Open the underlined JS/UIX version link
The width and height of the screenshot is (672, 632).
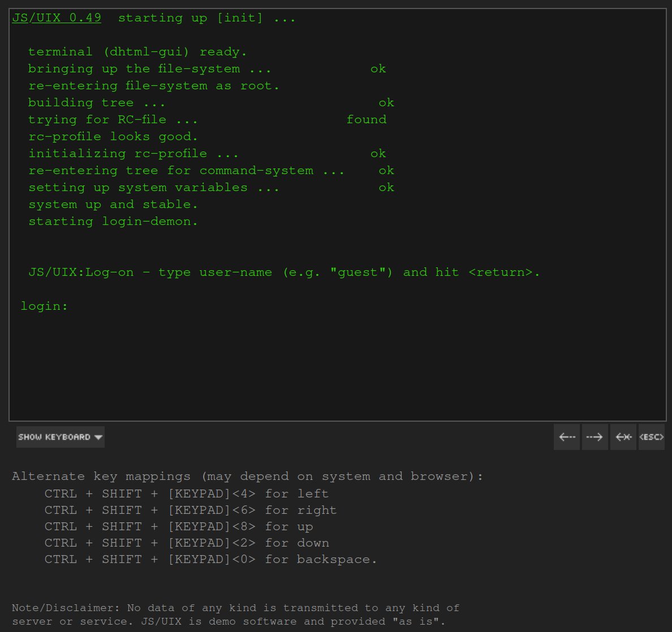click(x=56, y=18)
